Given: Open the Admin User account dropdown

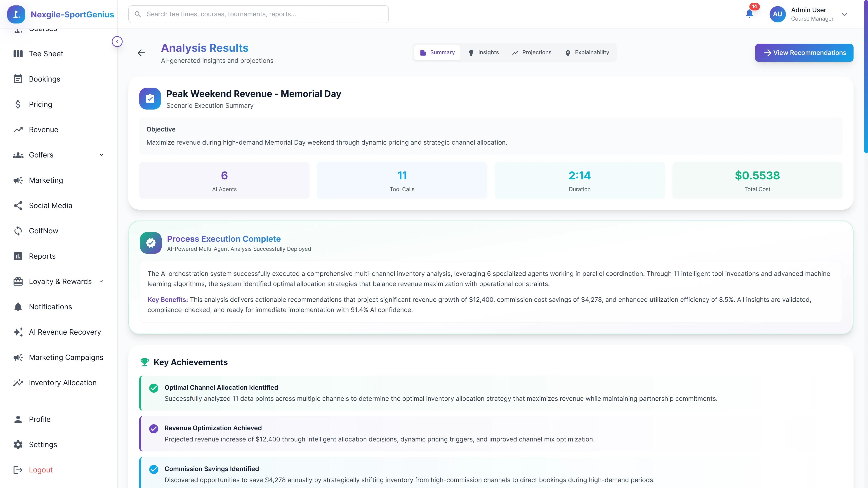Looking at the screenshot, I should (x=844, y=14).
